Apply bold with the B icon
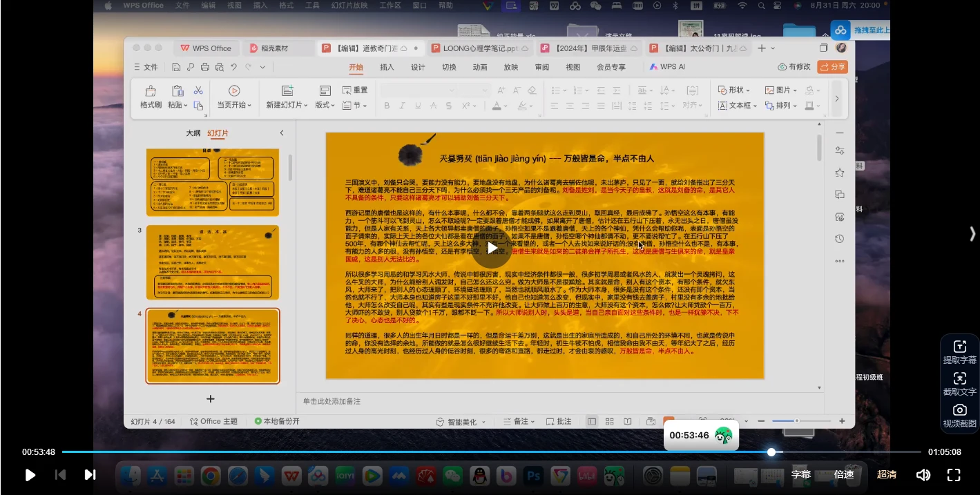The height and width of the screenshot is (495, 980). coord(386,105)
